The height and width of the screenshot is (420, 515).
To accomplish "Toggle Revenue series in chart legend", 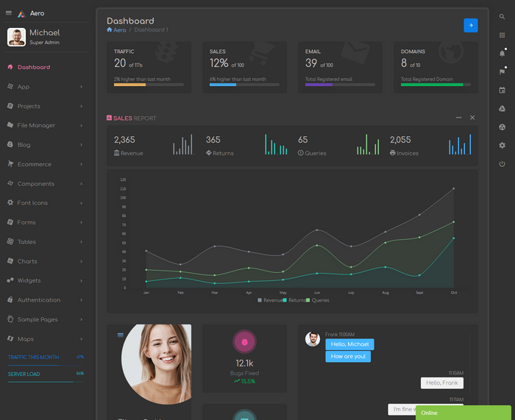I will (x=270, y=300).
